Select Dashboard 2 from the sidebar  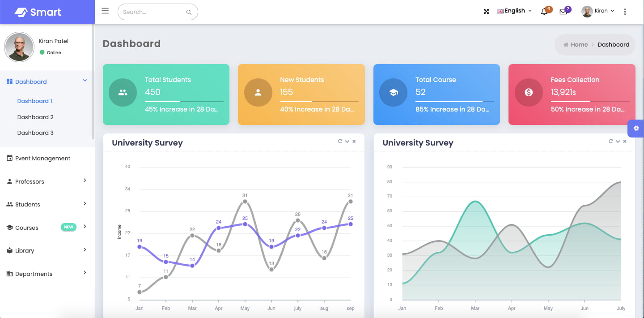coord(35,117)
